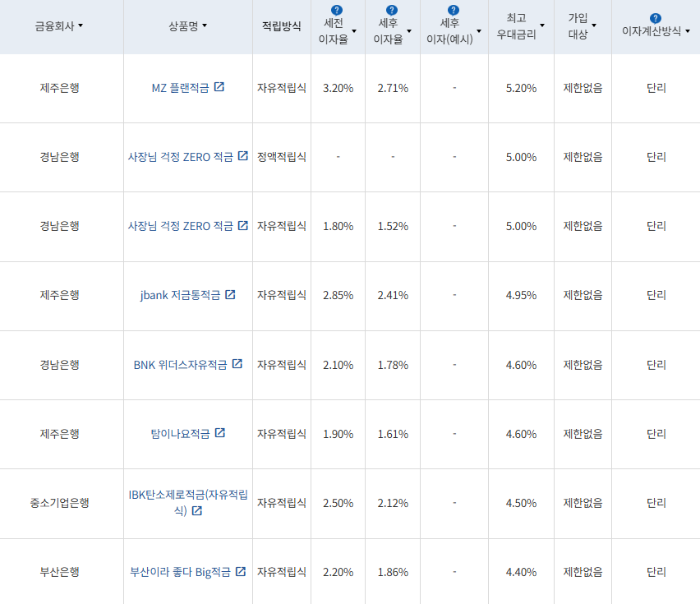Viewport: 700px width, 604px height.
Task: Open the 이자계산방식 sort dropdown
Action: 687,33
